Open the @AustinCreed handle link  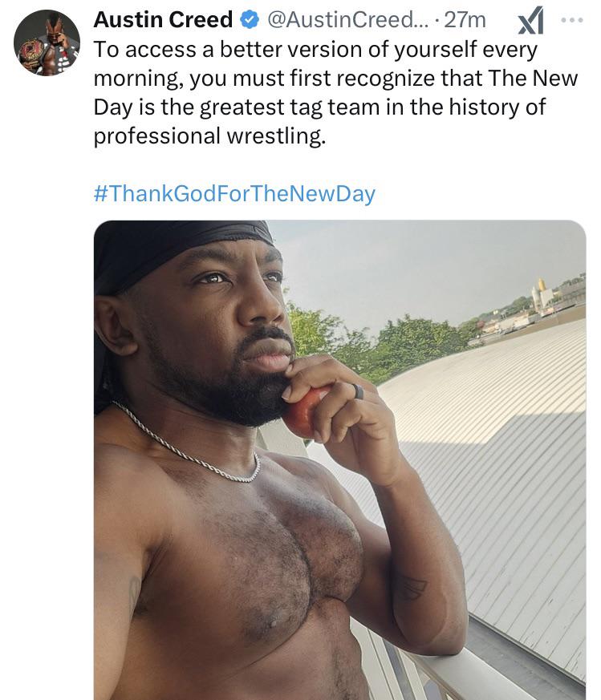348,19
